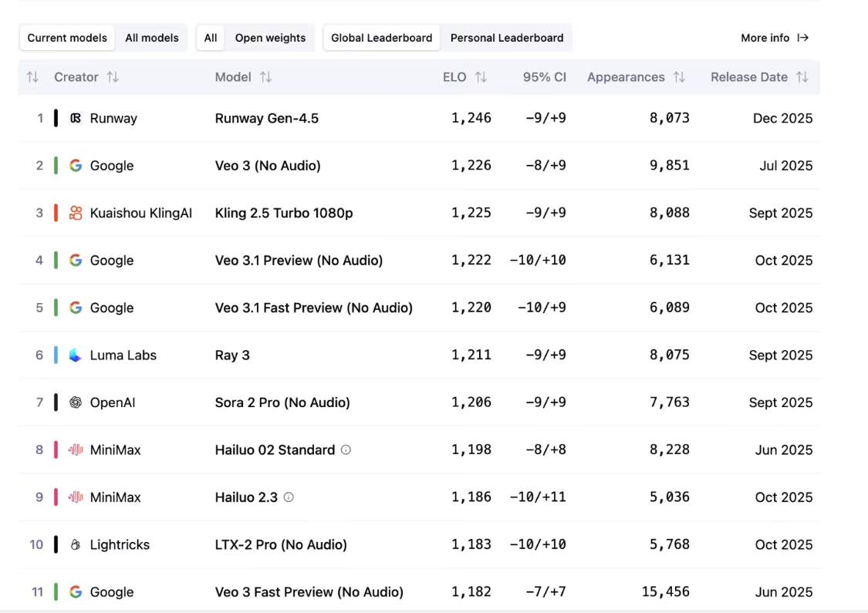Image resolution: width=868 pixels, height=613 pixels.
Task: Click the Kuaishou KlingAI logo icon
Action: click(x=76, y=213)
